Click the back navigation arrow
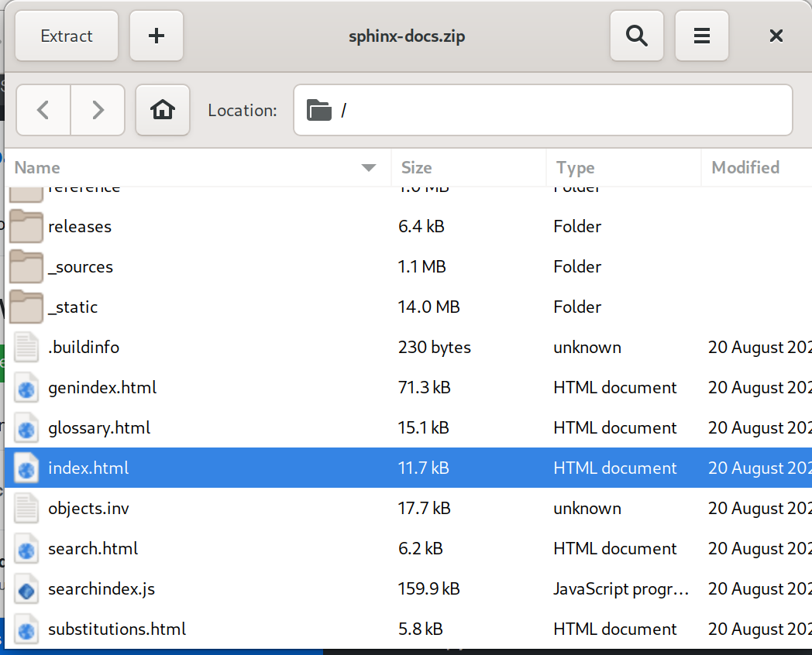 coord(43,110)
